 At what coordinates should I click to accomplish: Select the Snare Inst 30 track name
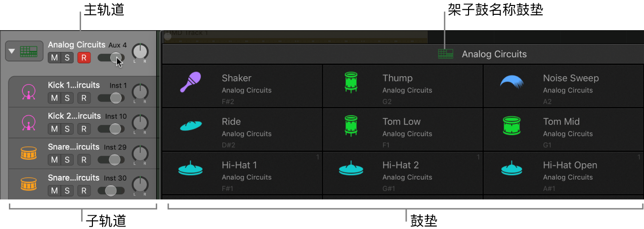pos(74,178)
